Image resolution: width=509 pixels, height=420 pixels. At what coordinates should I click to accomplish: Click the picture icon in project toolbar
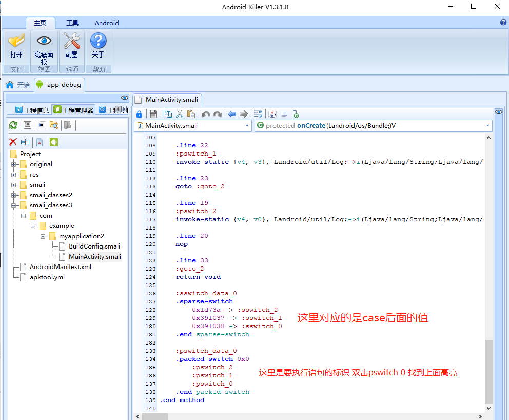pos(28,125)
